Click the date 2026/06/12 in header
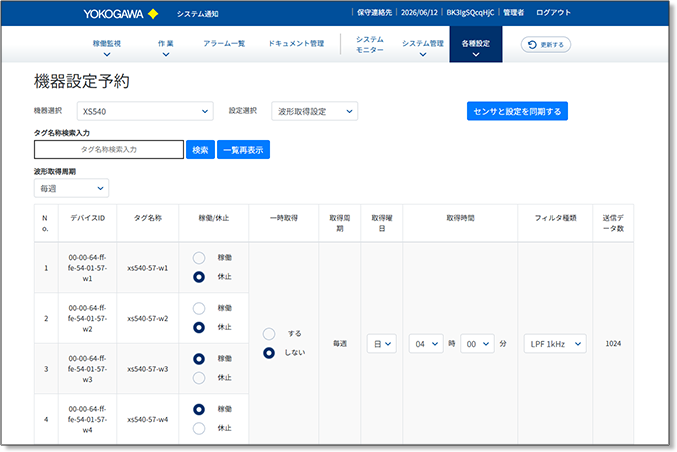The width and height of the screenshot is (677, 452). pos(419,13)
